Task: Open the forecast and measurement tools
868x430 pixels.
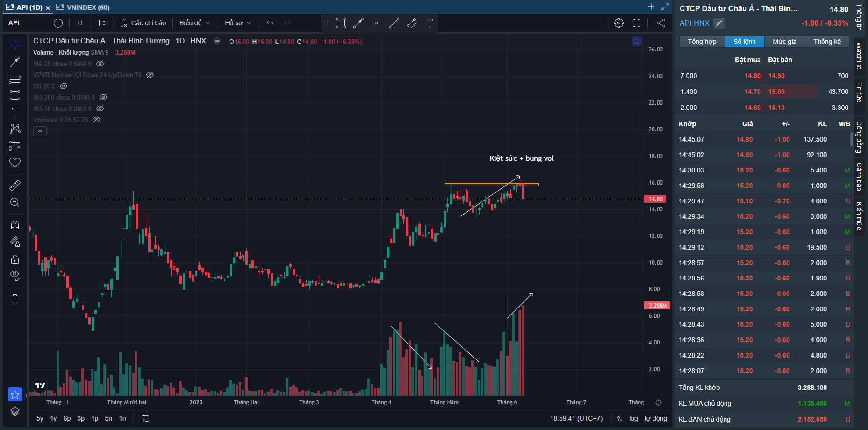Action: click(x=15, y=146)
